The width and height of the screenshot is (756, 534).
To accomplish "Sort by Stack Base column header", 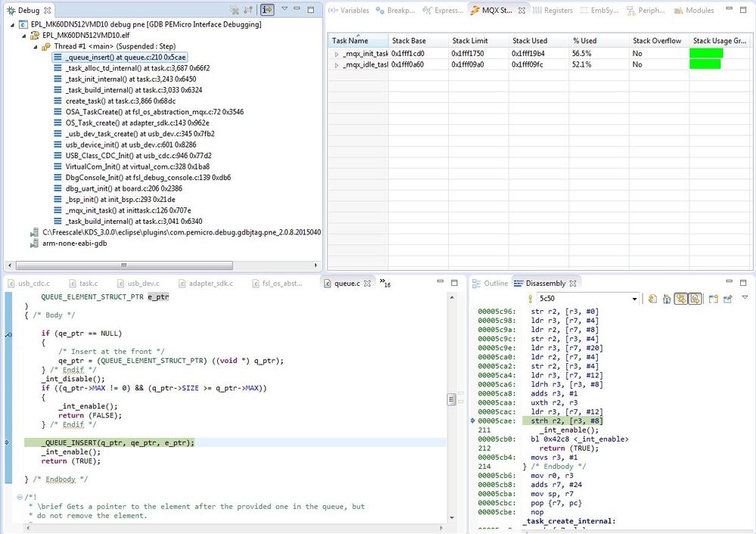I will [418, 41].
